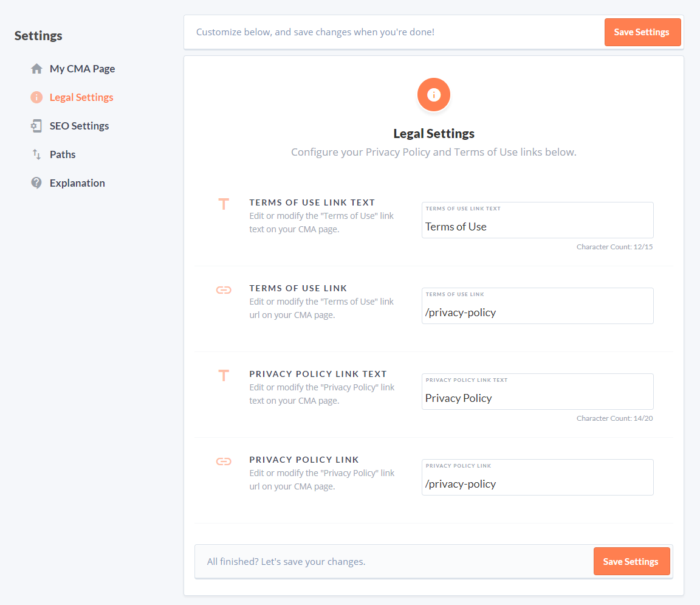Click the 'PRIVACY POLICY LINK' heading
This screenshot has height=605, width=700.
click(304, 460)
